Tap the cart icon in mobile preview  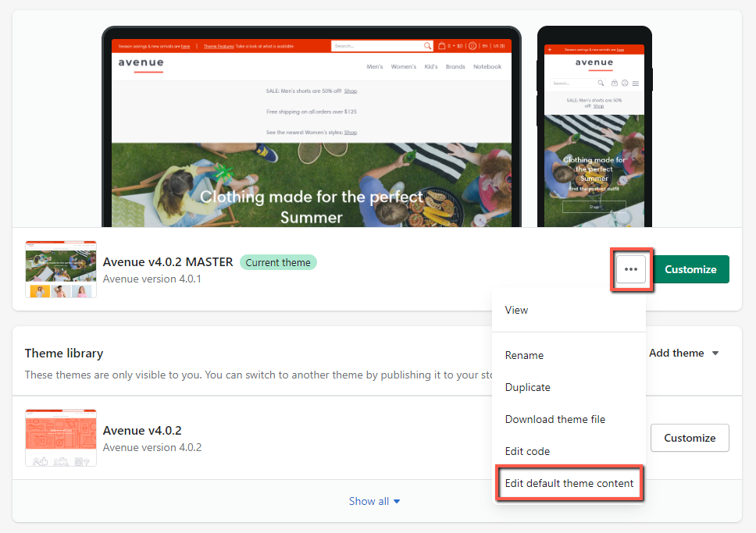pyautogui.click(x=614, y=83)
